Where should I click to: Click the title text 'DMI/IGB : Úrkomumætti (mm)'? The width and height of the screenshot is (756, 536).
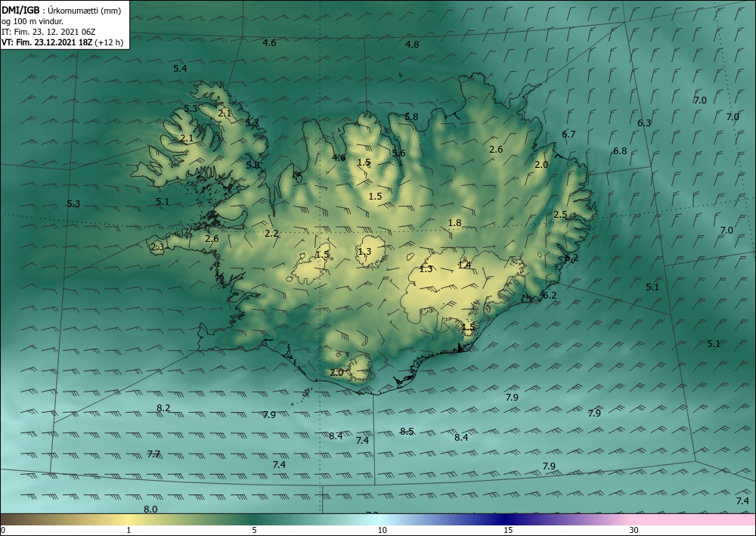(61, 11)
